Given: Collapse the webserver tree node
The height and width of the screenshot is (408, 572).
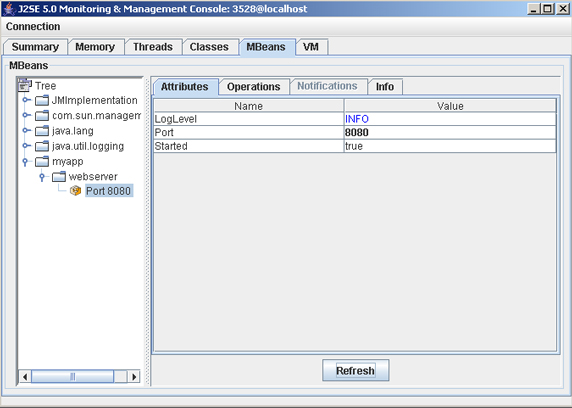Looking at the screenshot, I should pyautogui.click(x=42, y=177).
